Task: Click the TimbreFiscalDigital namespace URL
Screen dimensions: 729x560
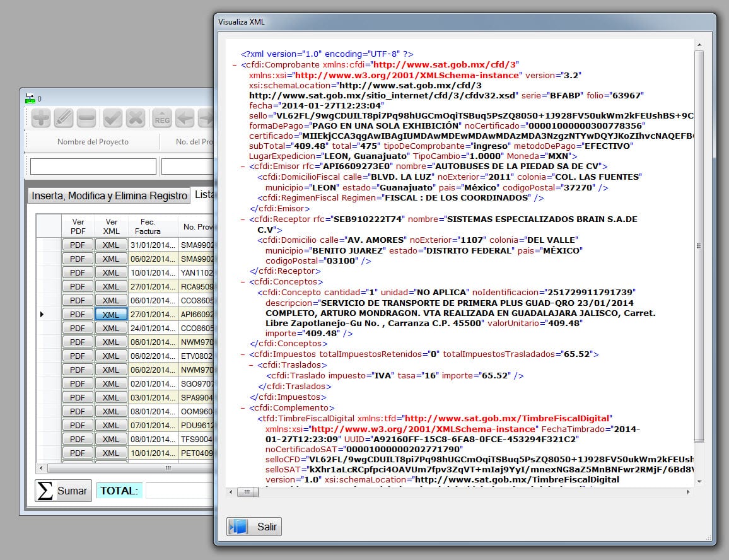Action: (x=507, y=418)
